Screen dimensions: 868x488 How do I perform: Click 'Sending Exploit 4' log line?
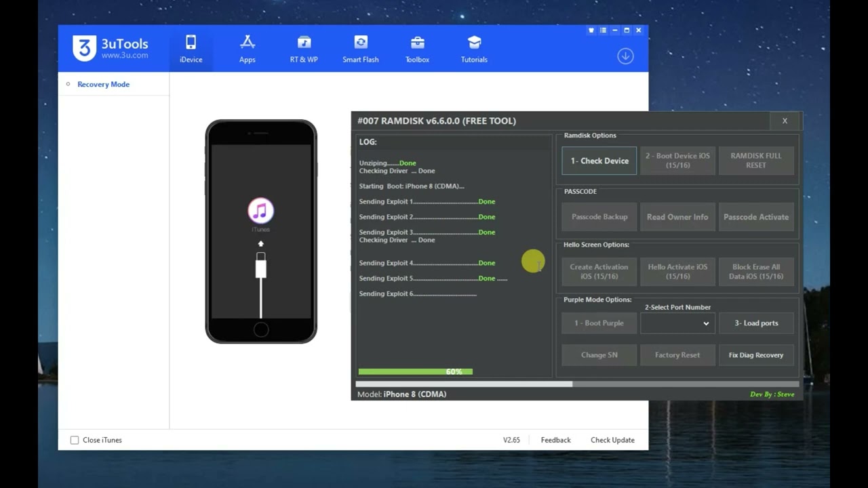pos(427,263)
